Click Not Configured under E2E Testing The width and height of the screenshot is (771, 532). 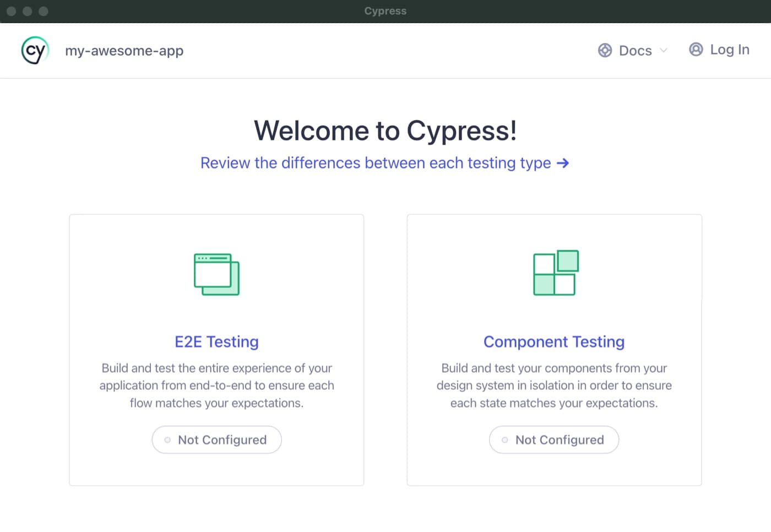coord(216,439)
